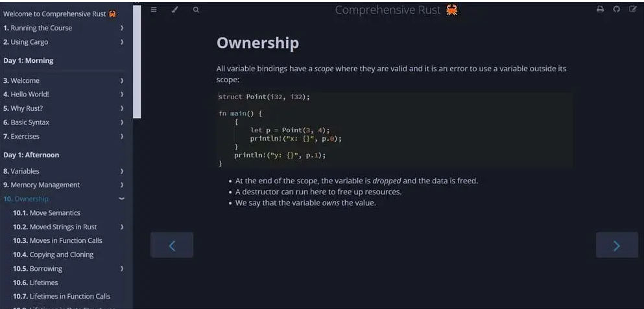This screenshot has width=644, height=309.
Task: Click the fn main() code line
Action: point(240,113)
